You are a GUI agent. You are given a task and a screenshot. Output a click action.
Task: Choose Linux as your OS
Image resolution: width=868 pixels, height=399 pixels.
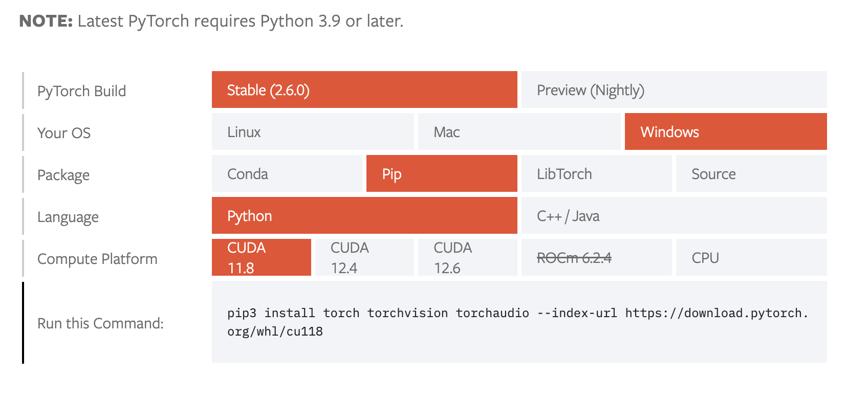tap(312, 132)
